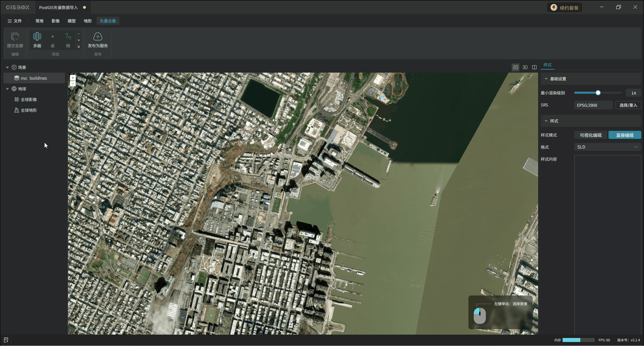
Task: Select the multi-polygon (多面) add tool
Action: click(37, 37)
